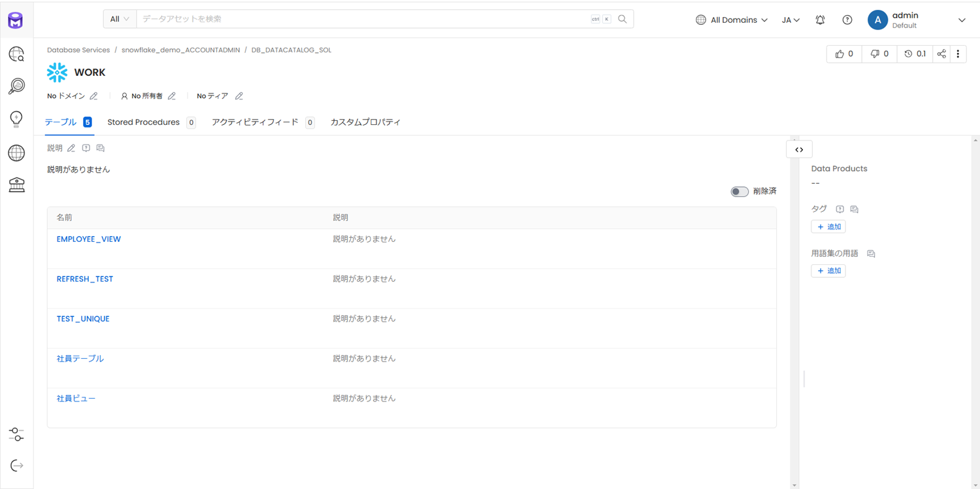980x489 pixels.
Task: Click the Logout arrow icon in sidebar
Action: pyautogui.click(x=16, y=465)
